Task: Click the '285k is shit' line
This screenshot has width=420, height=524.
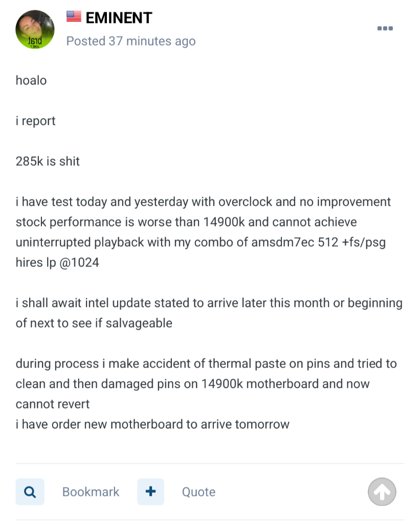Action: pyautogui.click(x=48, y=161)
